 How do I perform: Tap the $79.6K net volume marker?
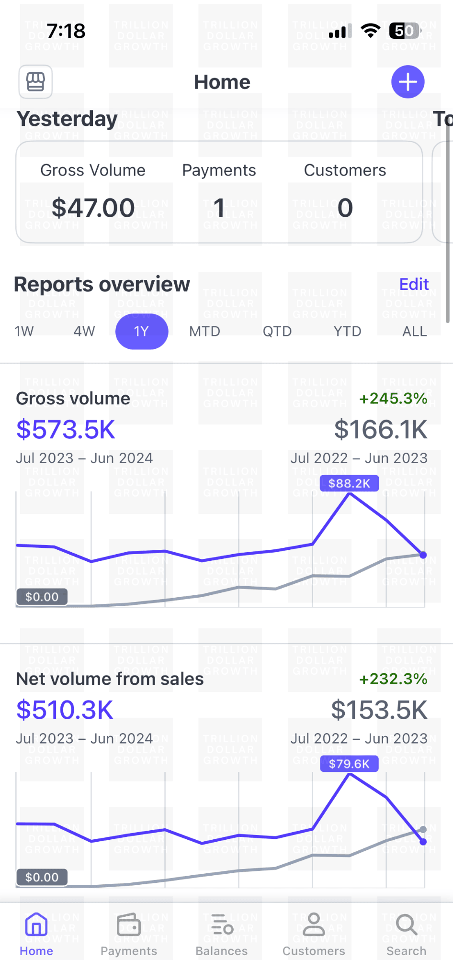click(x=349, y=764)
